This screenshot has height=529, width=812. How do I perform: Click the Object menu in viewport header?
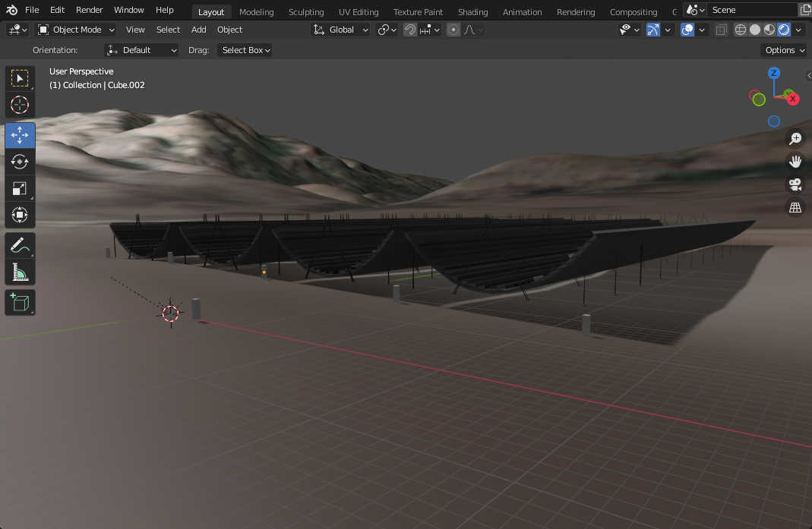click(x=229, y=30)
